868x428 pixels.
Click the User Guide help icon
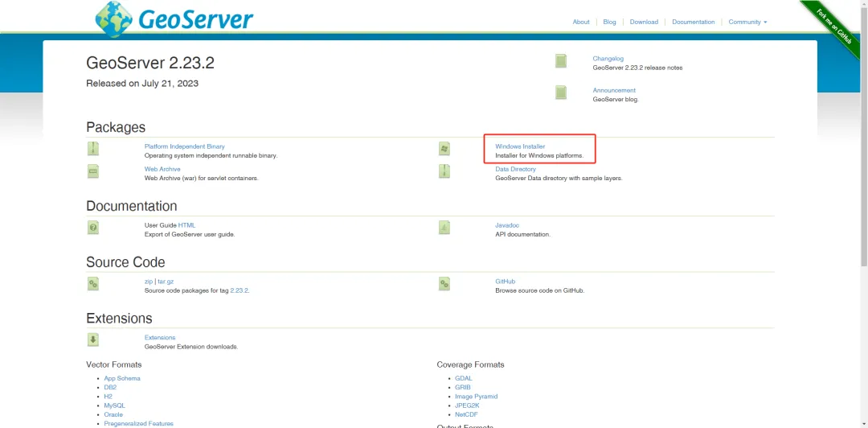[93, 228]
